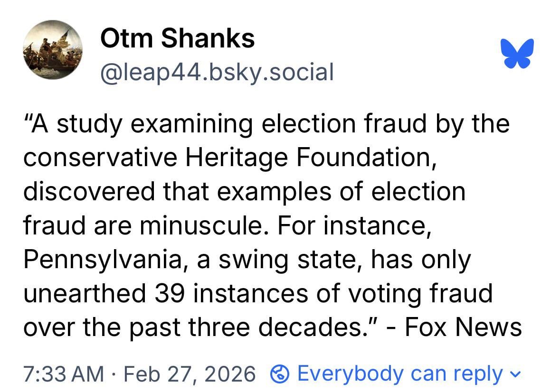Click the 7:33 AM timestamp
Screen dimensions: 560x392
(63, 374)
